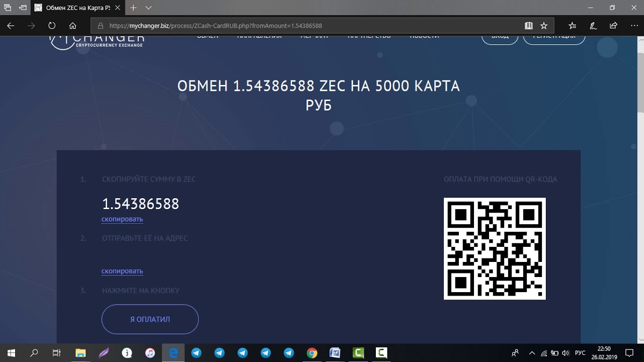The width and height of the screenshot is (644, 362).
Task: Click the Share page icon
Action: [613, 26]
